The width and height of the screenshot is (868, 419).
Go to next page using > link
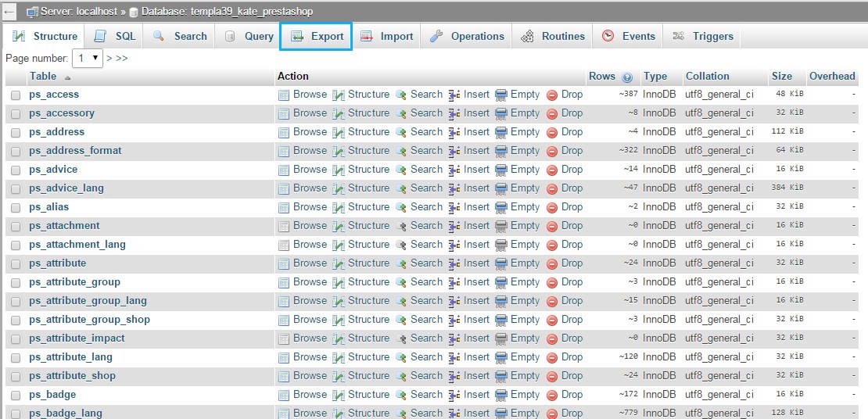point(109,58)
